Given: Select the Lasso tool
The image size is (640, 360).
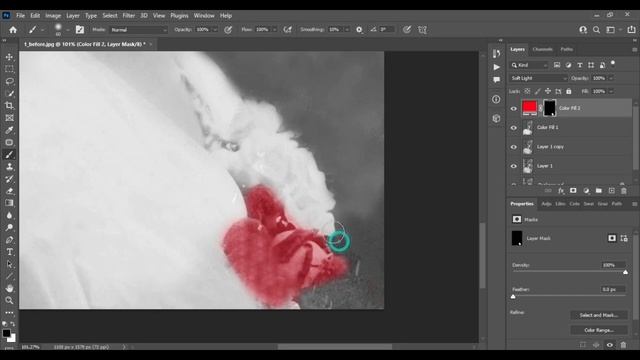Looking at the screenshot, I should tap(9, 81).
